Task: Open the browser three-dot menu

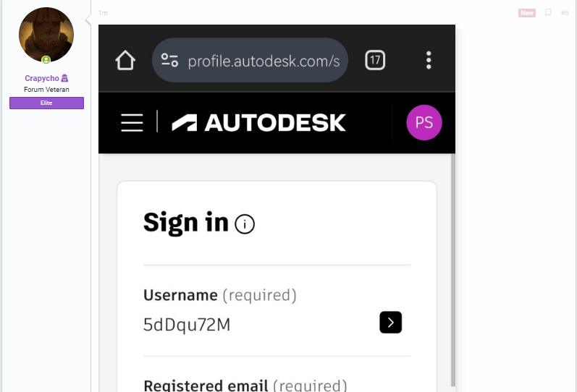Action: click(x=429, y=60)
